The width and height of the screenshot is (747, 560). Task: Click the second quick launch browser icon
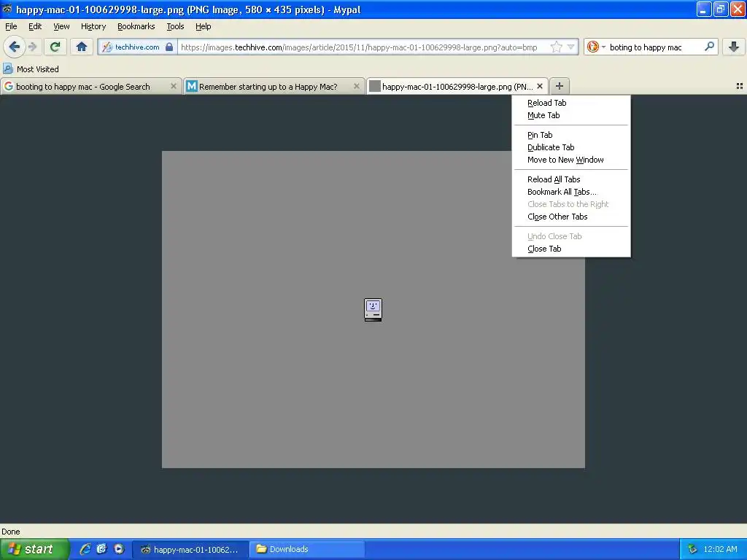[101, 549]
